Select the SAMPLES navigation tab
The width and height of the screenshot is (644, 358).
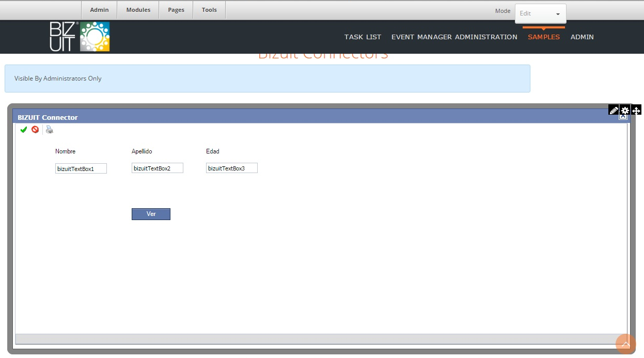[543, 37]
